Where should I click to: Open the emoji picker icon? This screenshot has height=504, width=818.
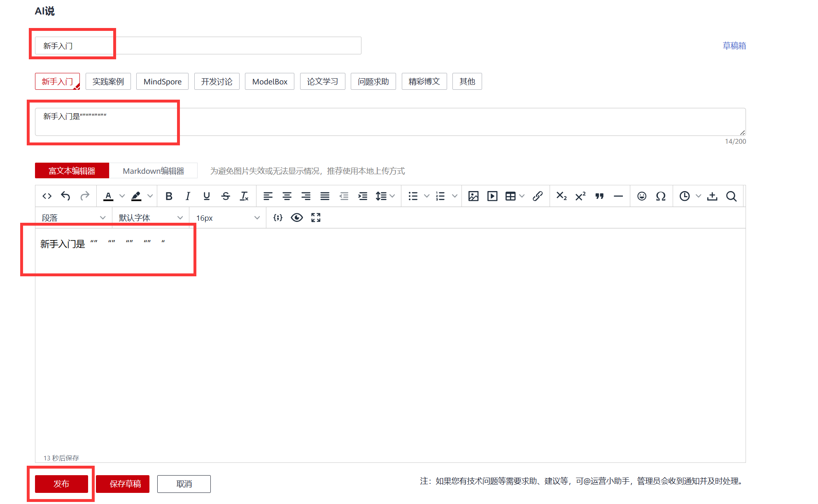click(642, 196)
